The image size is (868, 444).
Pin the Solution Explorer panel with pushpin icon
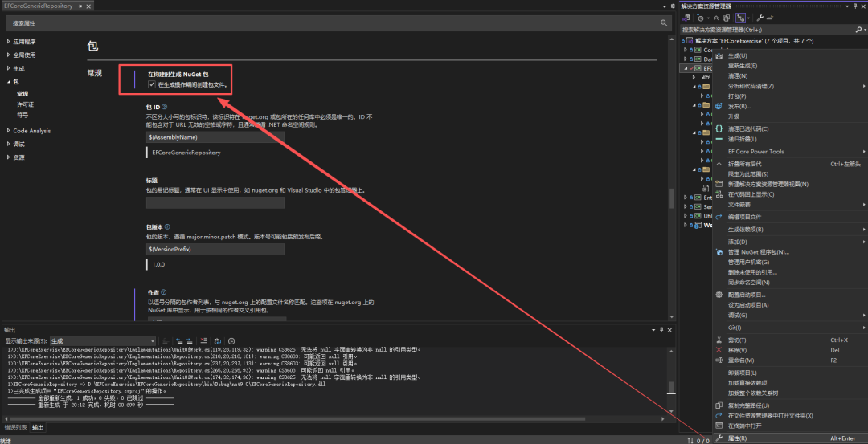click(x=857, y=6)
